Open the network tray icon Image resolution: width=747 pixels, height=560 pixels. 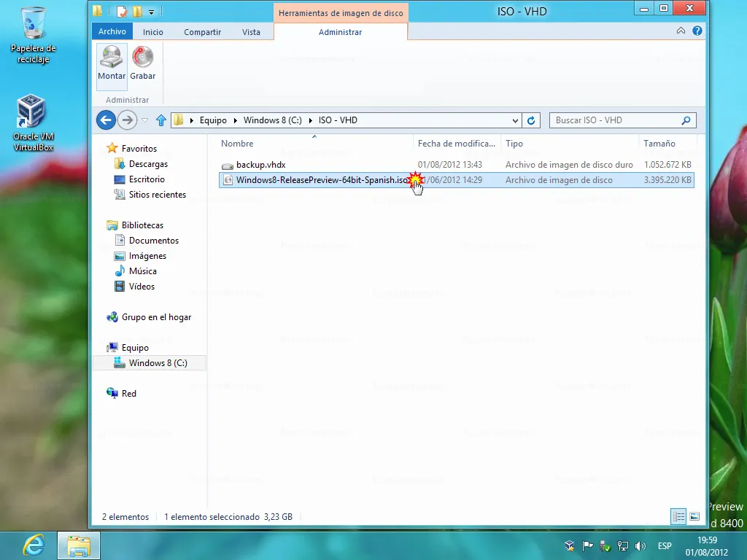623,546
